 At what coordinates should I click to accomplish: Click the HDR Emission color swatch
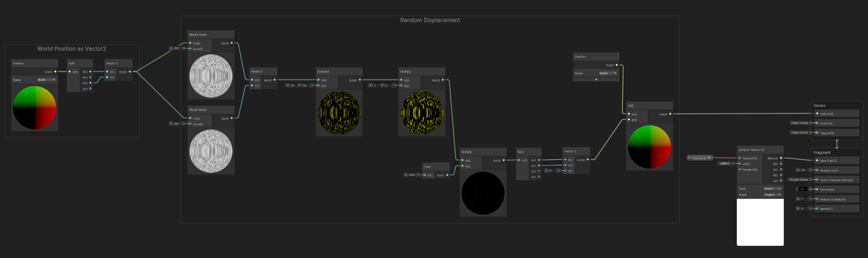point(802,189)
